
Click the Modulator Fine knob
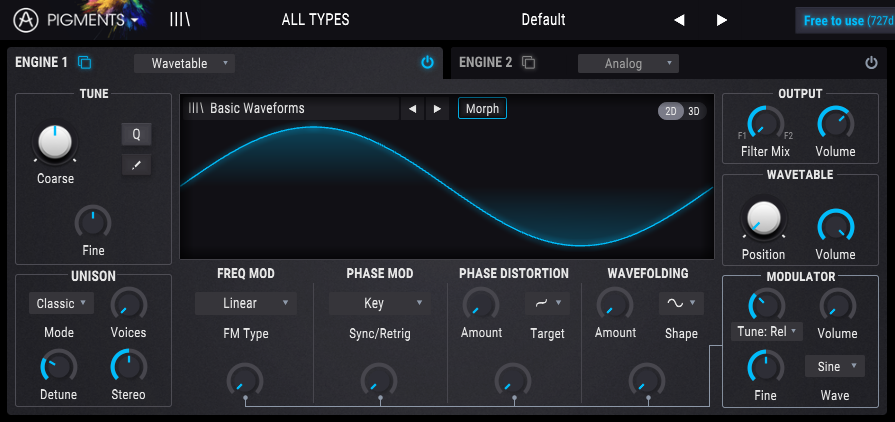(x=765, y=368)
